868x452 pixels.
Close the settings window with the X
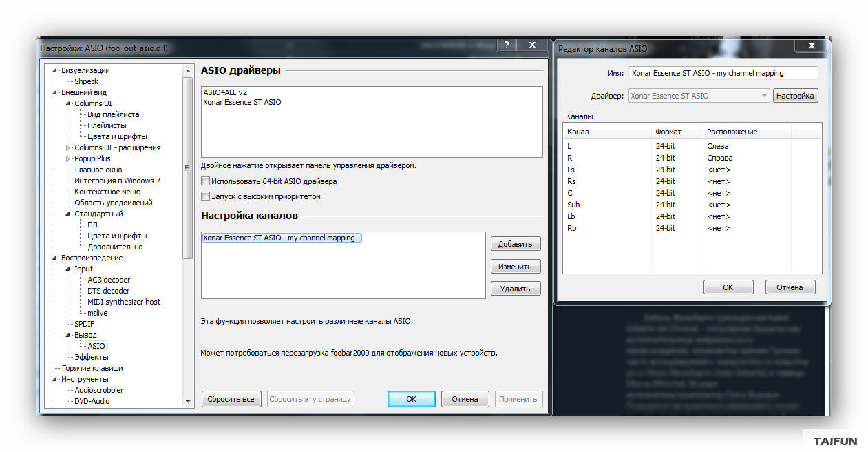(x=532, y=45)
